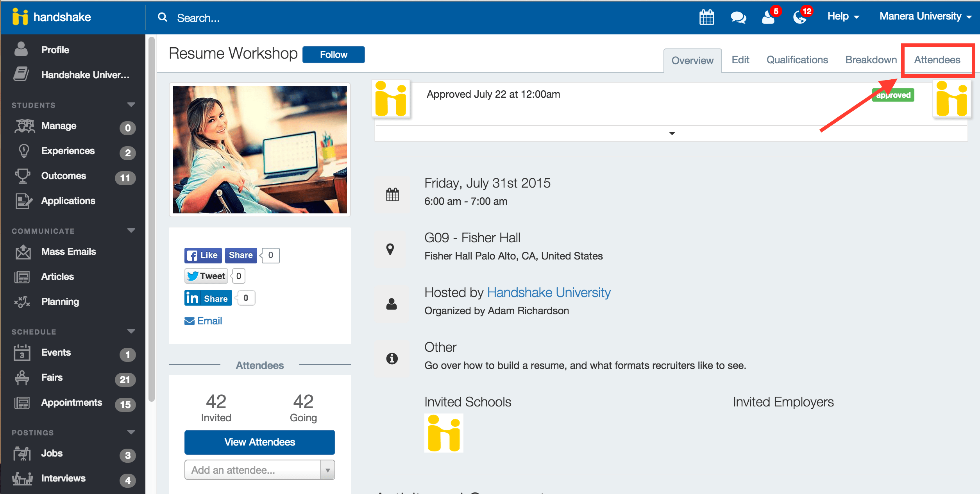Click the Mass Emails envelope icon

(x=23, y=252)
